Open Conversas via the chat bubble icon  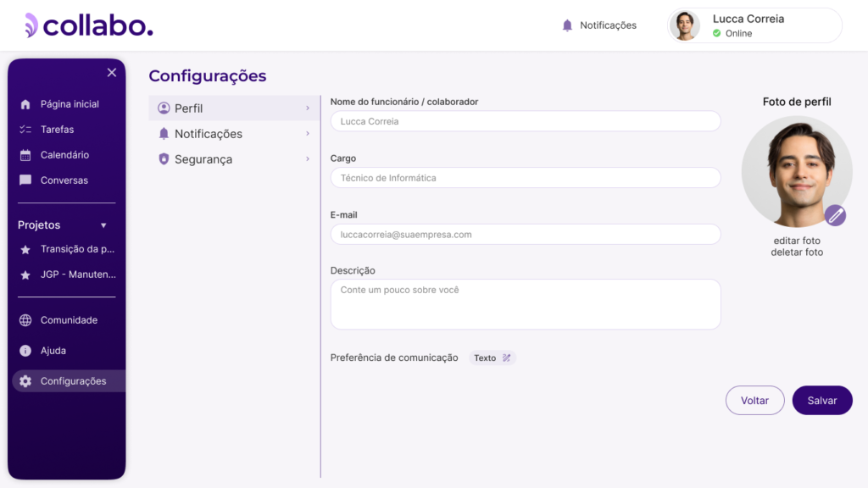point(25,180)
